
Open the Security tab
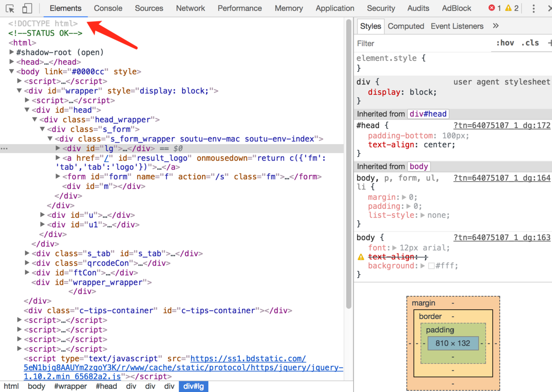click(x=381, y=8)
